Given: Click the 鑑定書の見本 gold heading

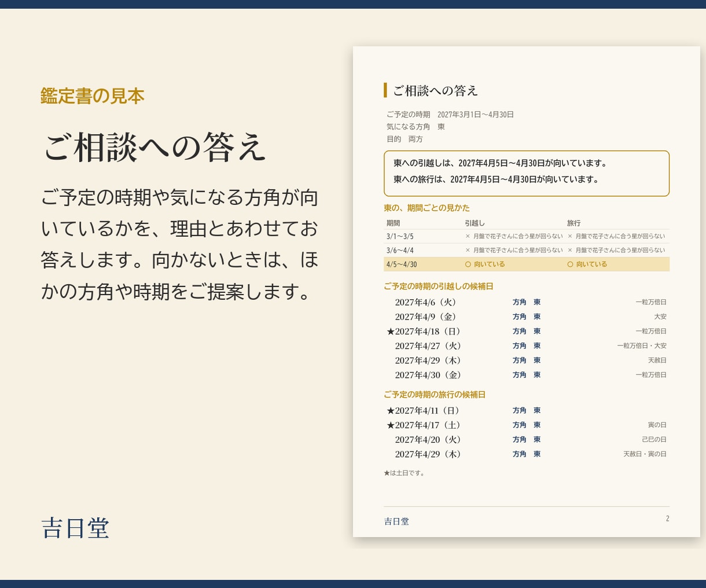Looking at the screenshot, I should (x=93, y=95).
